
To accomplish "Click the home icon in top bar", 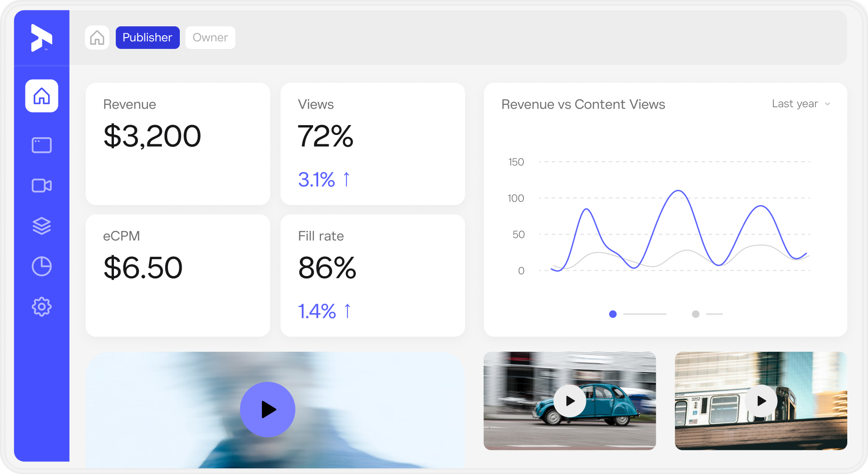I will (97, 38).
